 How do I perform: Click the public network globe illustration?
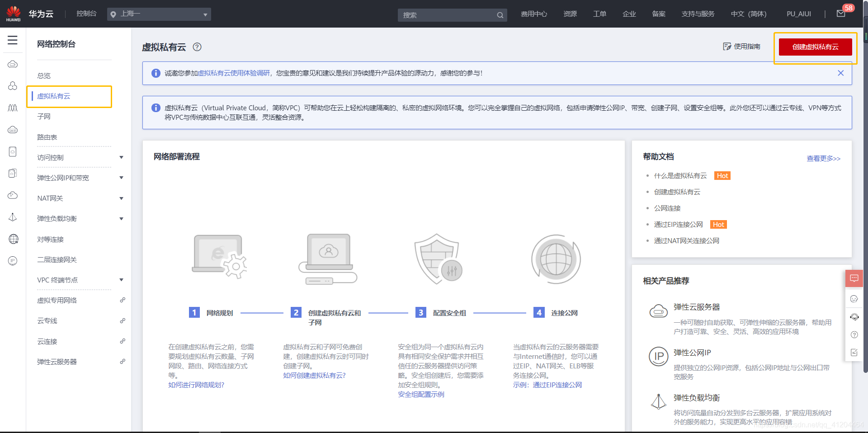[x=556, y=259]
